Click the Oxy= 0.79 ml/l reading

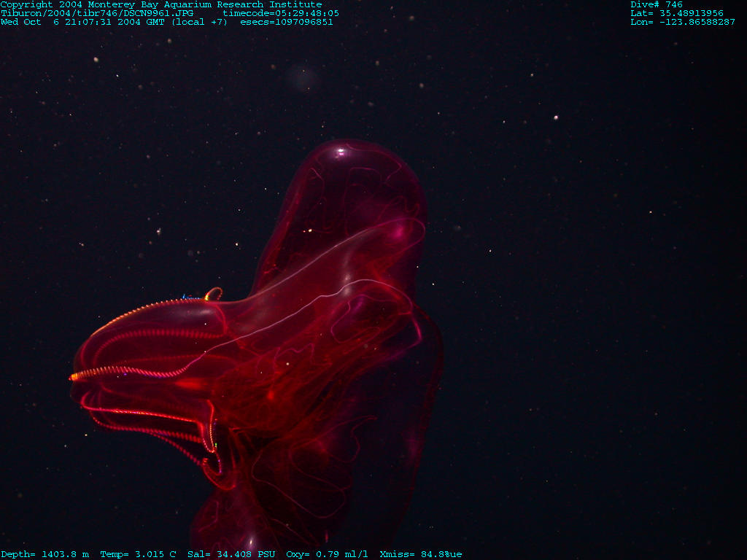(x=328, y=554)
